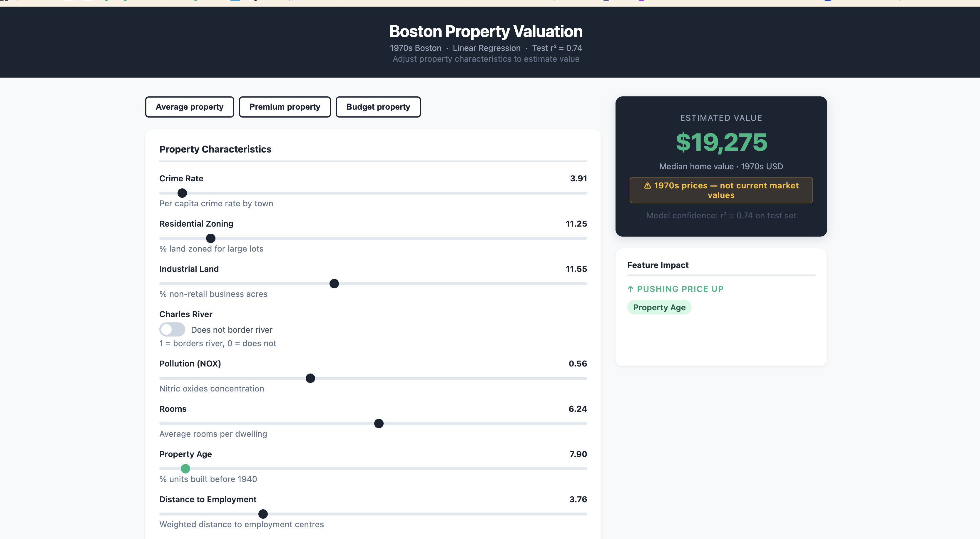Click the Industrial Land slider handle
The height and width of the screenshot is (539, 980).
334,284
